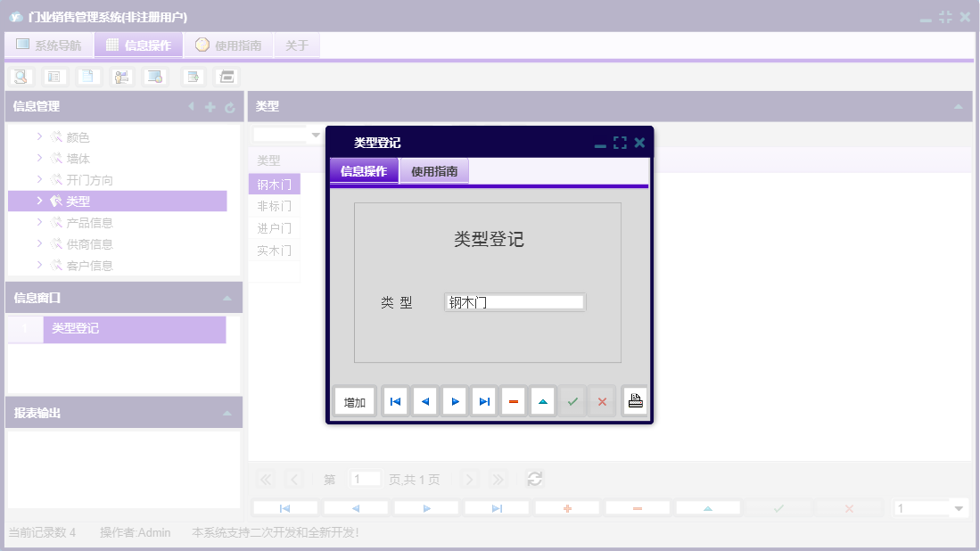Click the 增加 button in the dialog
This screenshot has height=551, width=980.
pyautogui.click(x=353, y=400)
